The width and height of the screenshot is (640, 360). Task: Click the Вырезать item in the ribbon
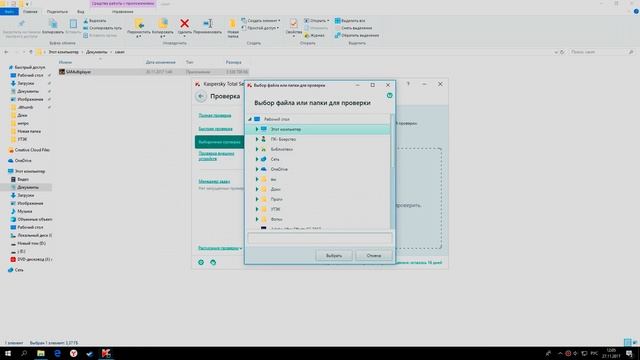pos(95,20)
